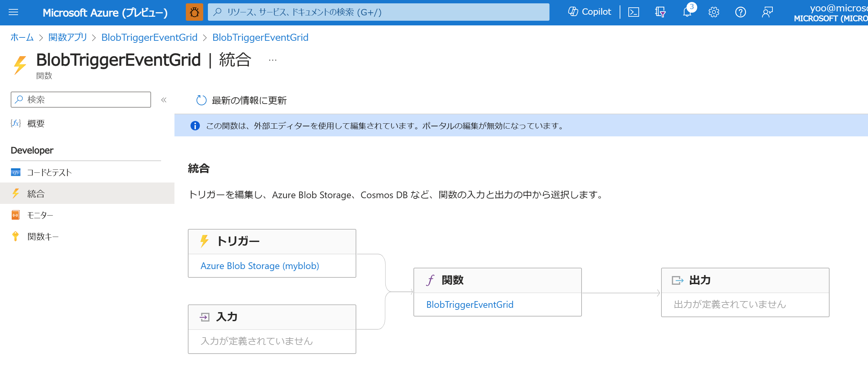
Task: Open the BlobTriggerEventGrid function link
Action: coord(470,304)
